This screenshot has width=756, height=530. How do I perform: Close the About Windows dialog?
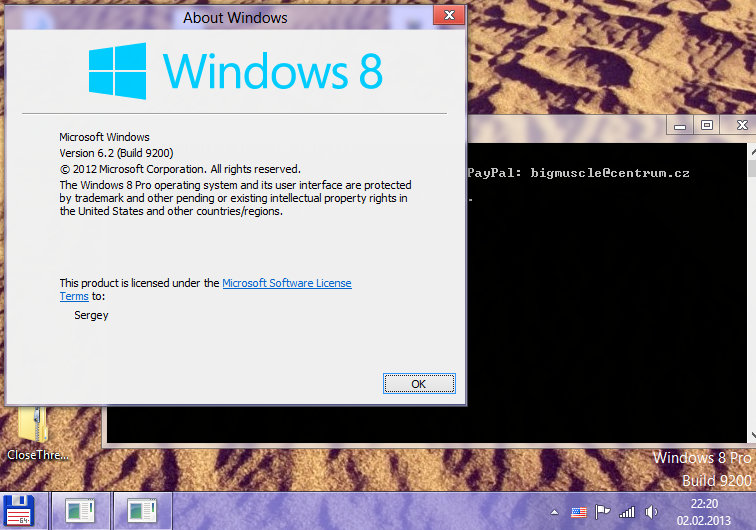click(450, 17)
